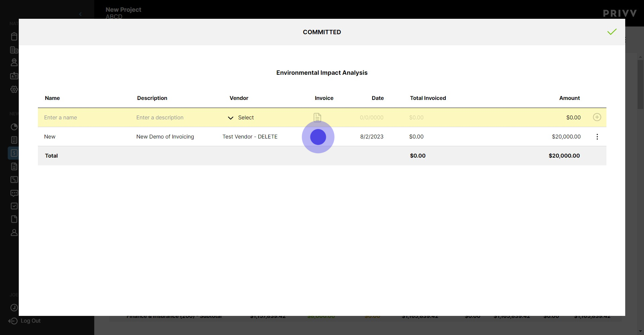Screen dimensions: 644x335
Task: Focus the Enter a name field
Action: click(61, 118)
